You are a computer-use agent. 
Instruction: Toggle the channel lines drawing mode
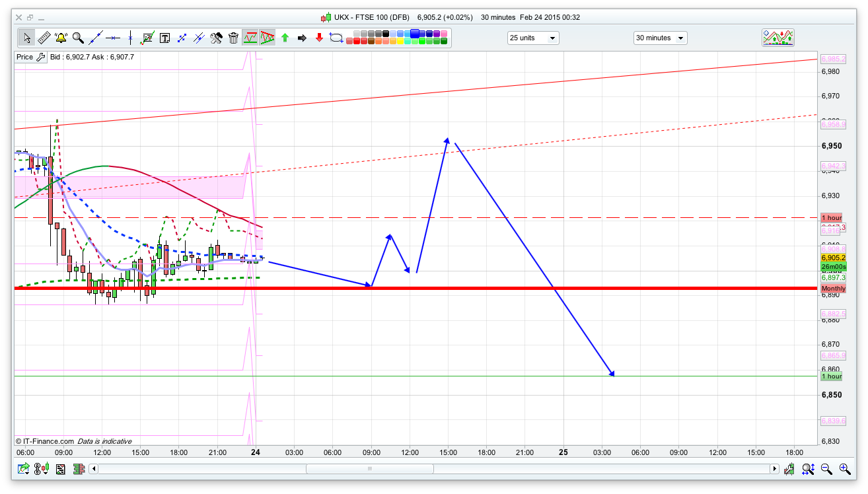coord(250,38)
